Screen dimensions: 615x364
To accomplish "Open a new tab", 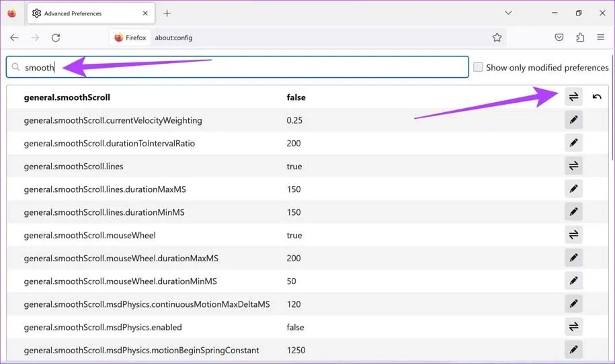I will click(167, 13).
